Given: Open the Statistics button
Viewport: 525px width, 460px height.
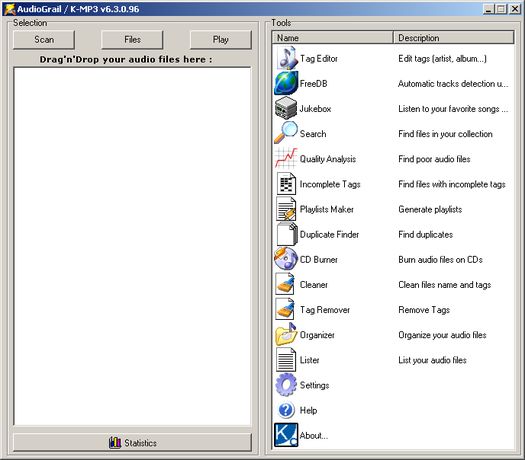Looking at the screenshot, I should [133, 443].
